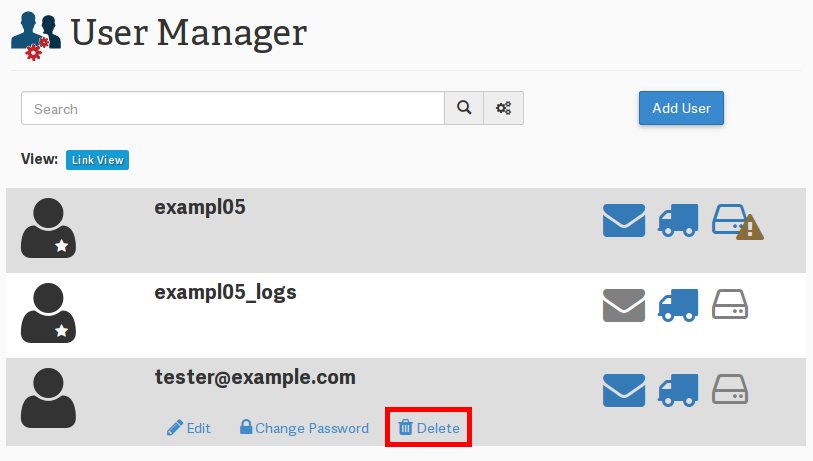Screen dimensions: 813x461
Task: Click the gray email icon for exampl05_logs
Action: (x=623, y=305)
